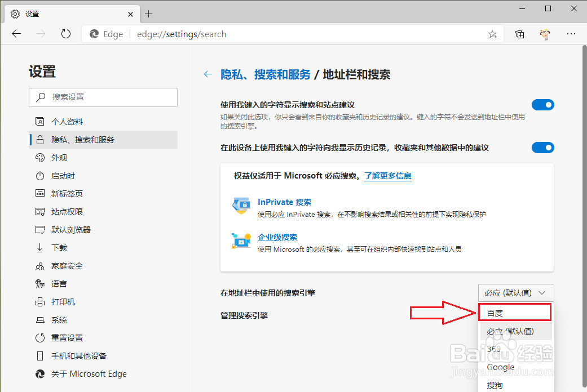Viewport: 587px width, 392px height.
Task: Toggle off 显示历史记录、收藏夹建议 switch
Action: (543, 148)
